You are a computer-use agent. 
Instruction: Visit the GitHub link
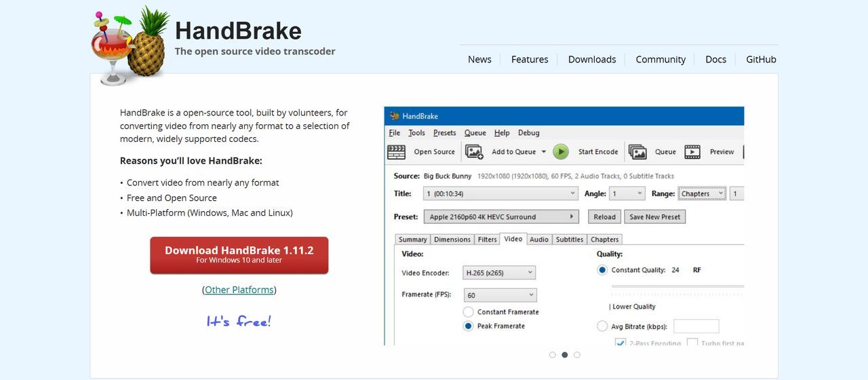pyautogui.click(x=761, y=59)
